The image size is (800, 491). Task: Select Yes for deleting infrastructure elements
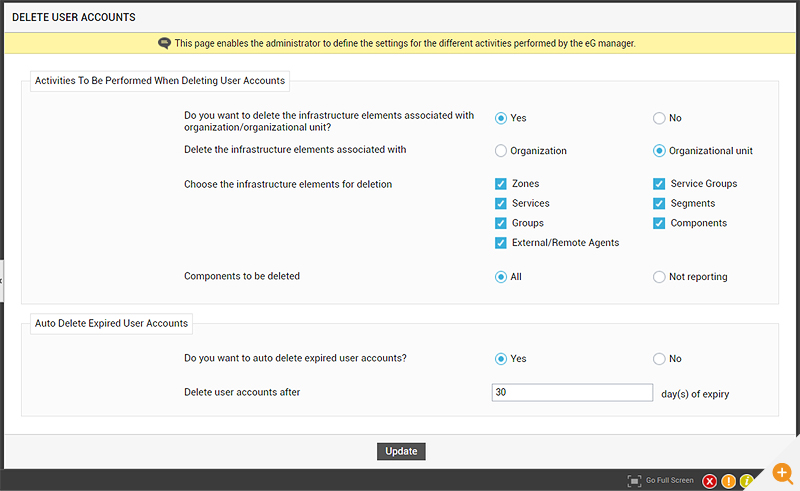click(x=501, y=118)
